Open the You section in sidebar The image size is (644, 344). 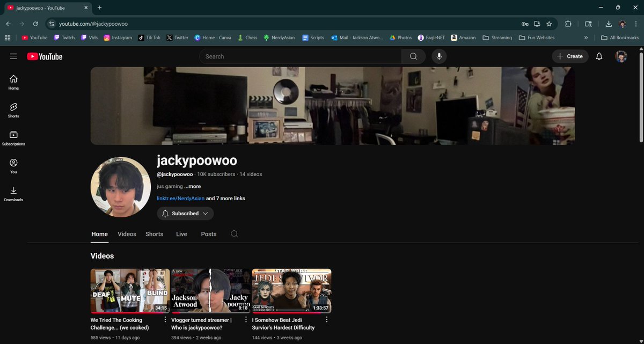(x=13, y=166)
